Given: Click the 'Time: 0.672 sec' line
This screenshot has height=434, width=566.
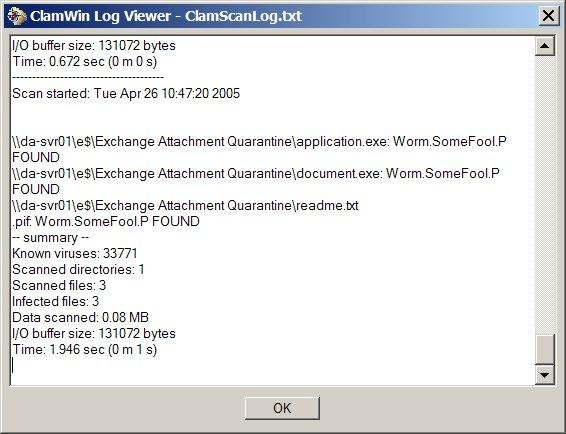Looking at the screenshot, I should (x=84, y=61).
